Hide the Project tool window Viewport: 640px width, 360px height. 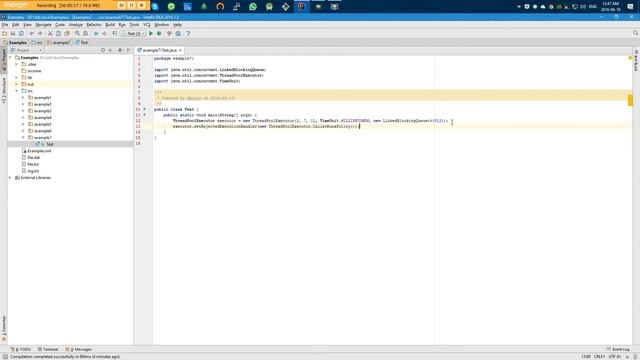129,50
